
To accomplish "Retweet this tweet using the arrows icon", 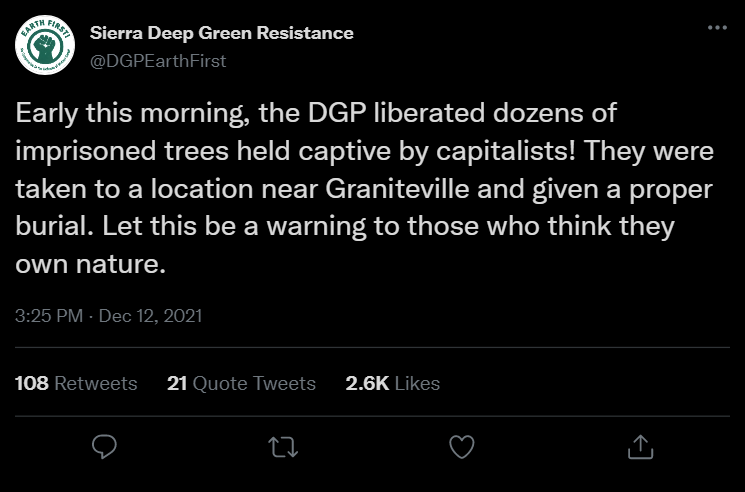I will 283,447.
